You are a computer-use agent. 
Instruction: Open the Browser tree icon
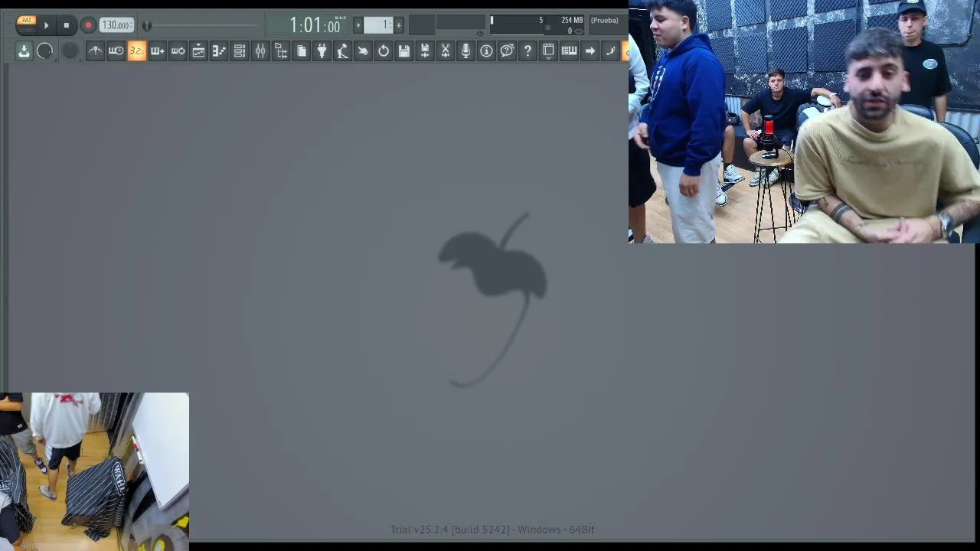[x=281, y=51]
